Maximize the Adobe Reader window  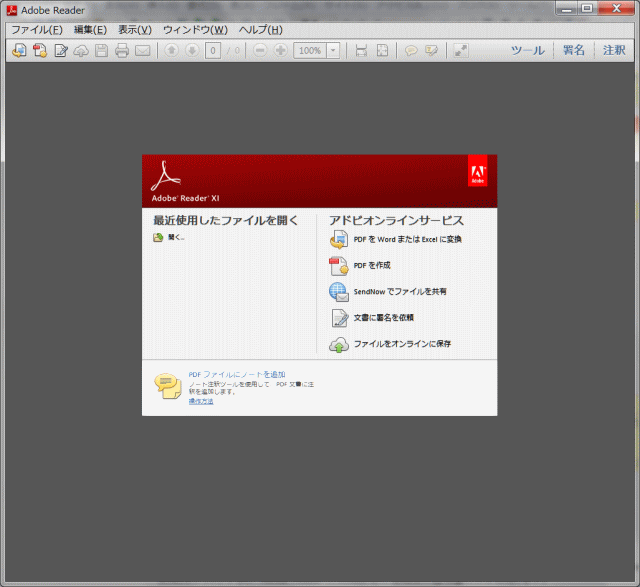click(x=587, y=8)
